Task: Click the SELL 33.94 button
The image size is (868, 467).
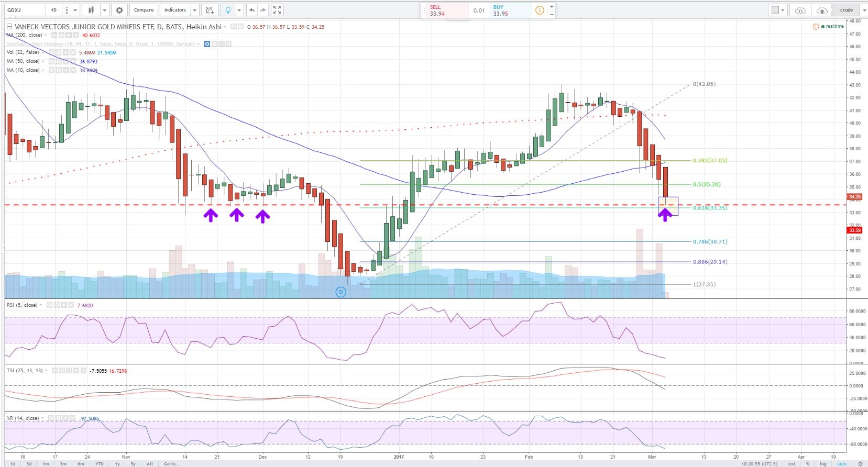Action: pos(445,10)
